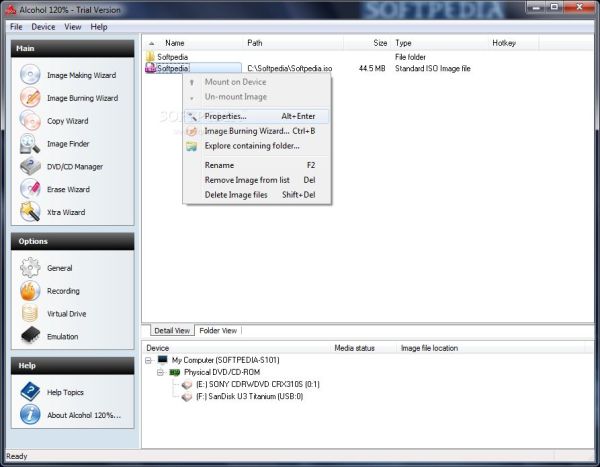The height and width of the screenshot is (467, 600).
Task: Open Recording options flame icon
Action: [30, 291]
